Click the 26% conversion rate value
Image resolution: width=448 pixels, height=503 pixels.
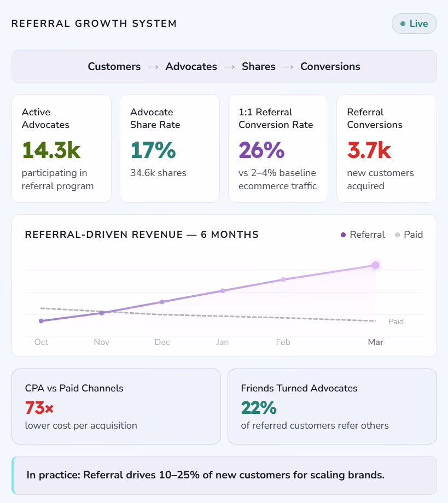click(261, 150)
